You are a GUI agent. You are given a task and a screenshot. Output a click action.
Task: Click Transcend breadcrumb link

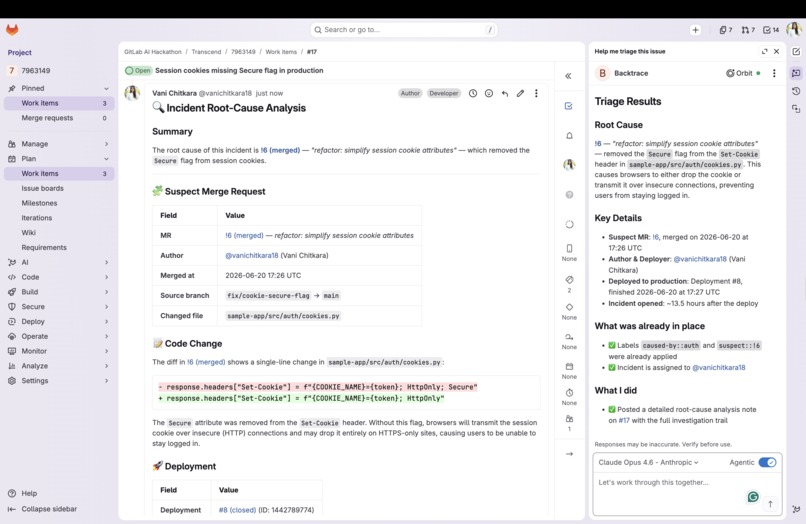tap(206, 52)
